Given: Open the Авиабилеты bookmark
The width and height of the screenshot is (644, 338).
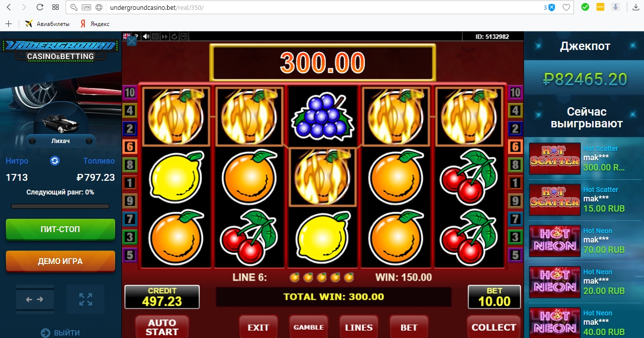Looking at the screenshot, I should [x=48, y=24].
